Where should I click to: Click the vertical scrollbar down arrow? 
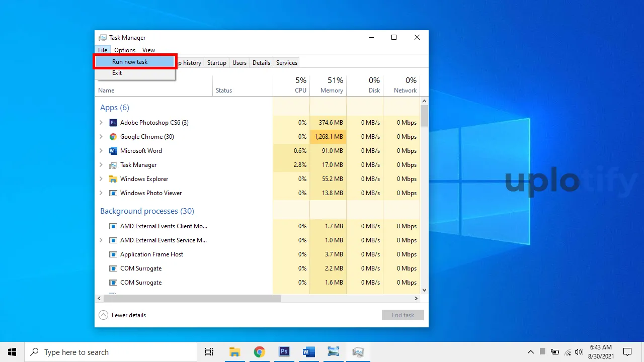tap(424, 290)
